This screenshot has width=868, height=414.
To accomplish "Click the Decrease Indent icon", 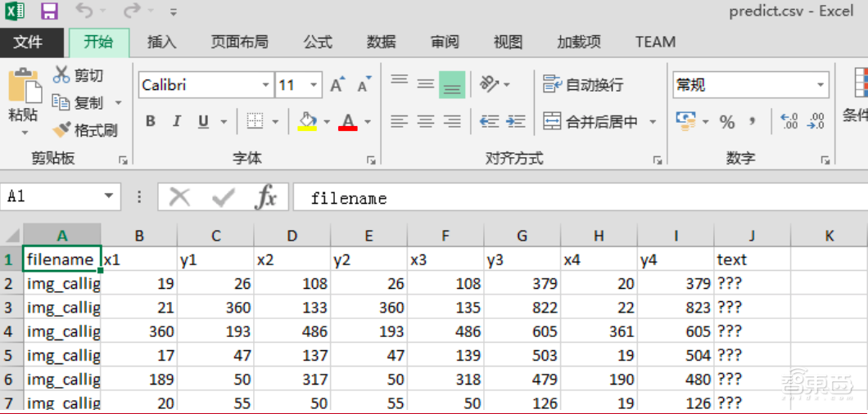I will [x=490, y=122].
